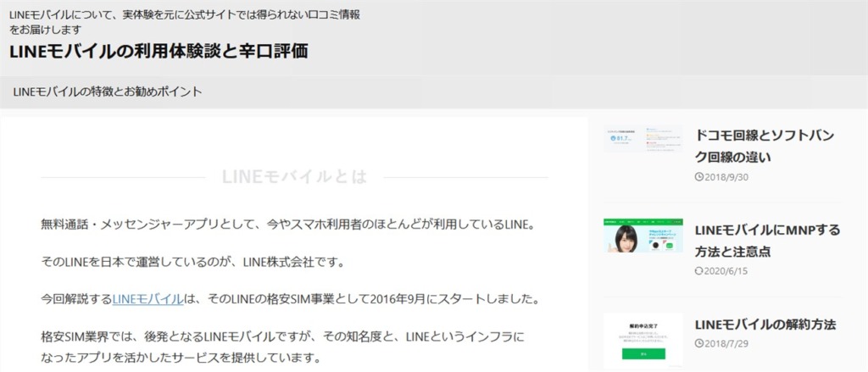Click sentence そのLINEを日本で運営しているのが
The width and height of the screenshot is (868, 372).
pos(192,262)
